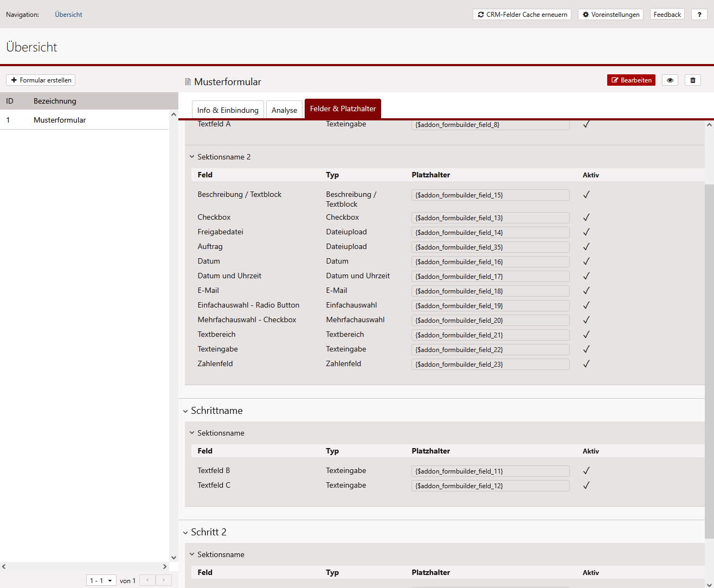Collapse the Schrittname step
The image size is (714, 588).
click(185, 411)
